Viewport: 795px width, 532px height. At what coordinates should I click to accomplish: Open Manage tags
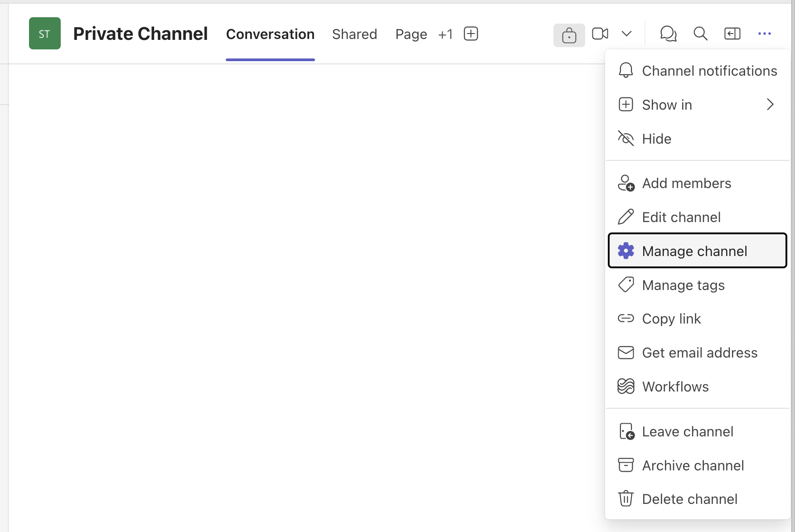click(x=698, y=285)
